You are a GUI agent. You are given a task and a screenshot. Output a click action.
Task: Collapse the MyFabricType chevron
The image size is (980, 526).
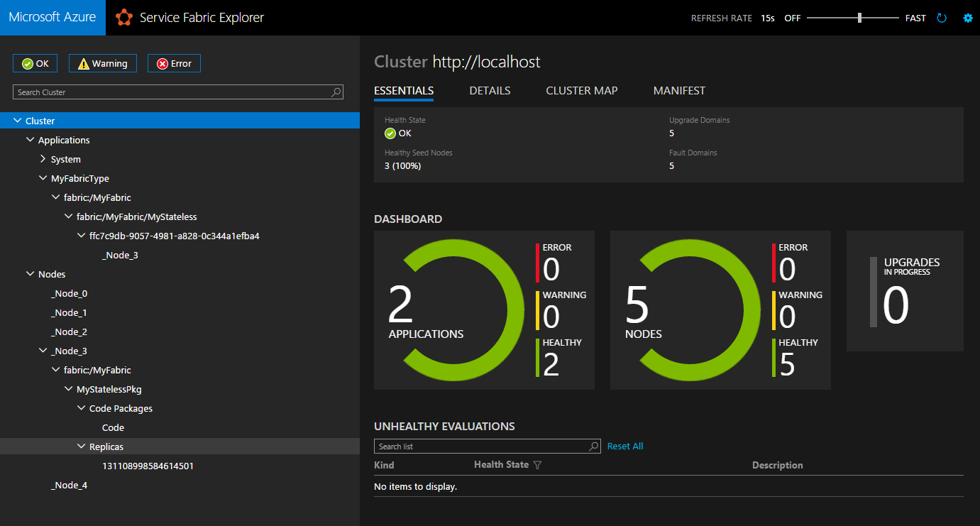(43, 178)
